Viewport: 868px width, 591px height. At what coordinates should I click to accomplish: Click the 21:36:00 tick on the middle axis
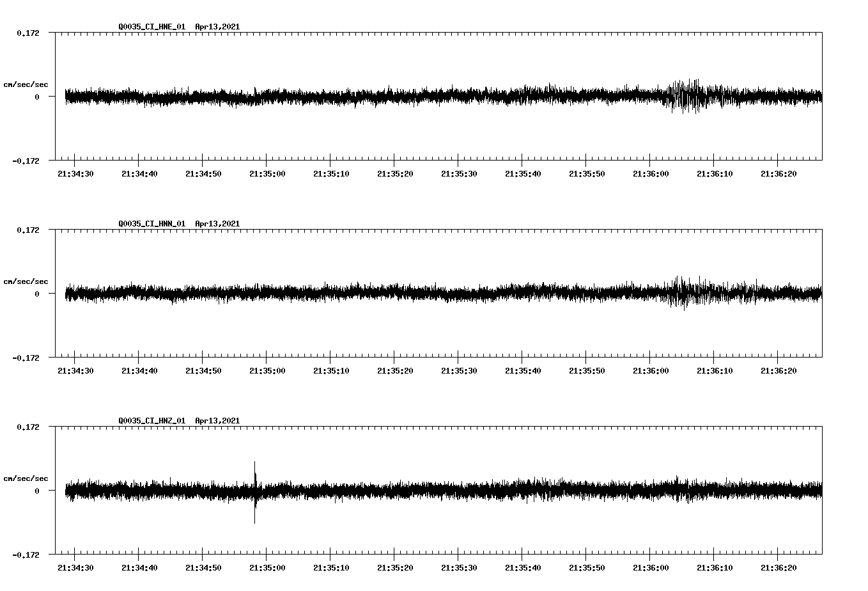(651, 369)
